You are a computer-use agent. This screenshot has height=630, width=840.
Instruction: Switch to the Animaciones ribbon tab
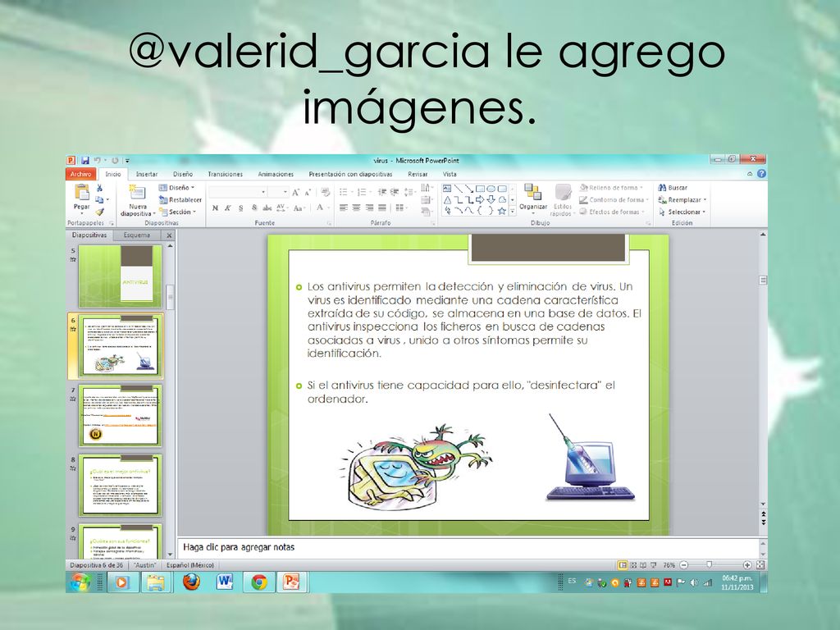coord(276,174)
